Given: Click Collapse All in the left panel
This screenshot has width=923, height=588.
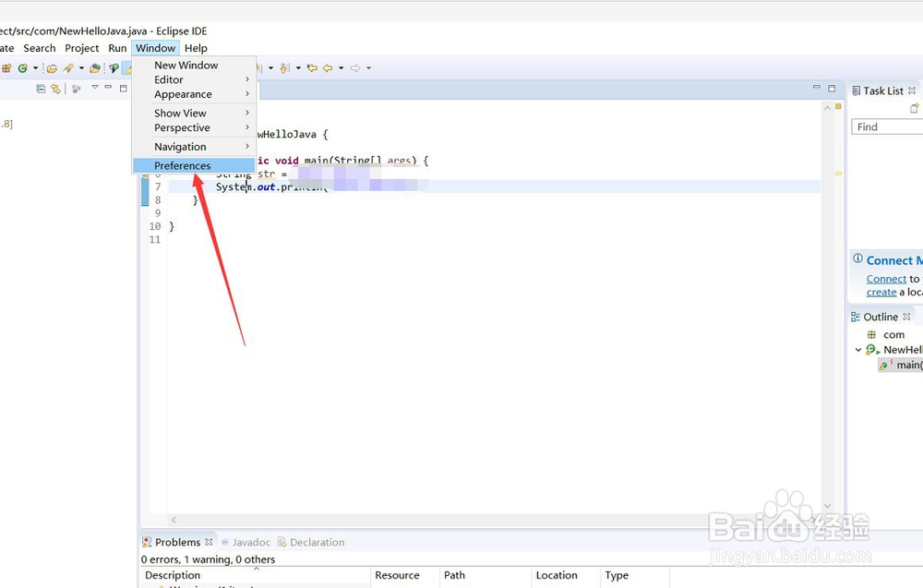Looking at the screenshot, I should tap(41, 89).
